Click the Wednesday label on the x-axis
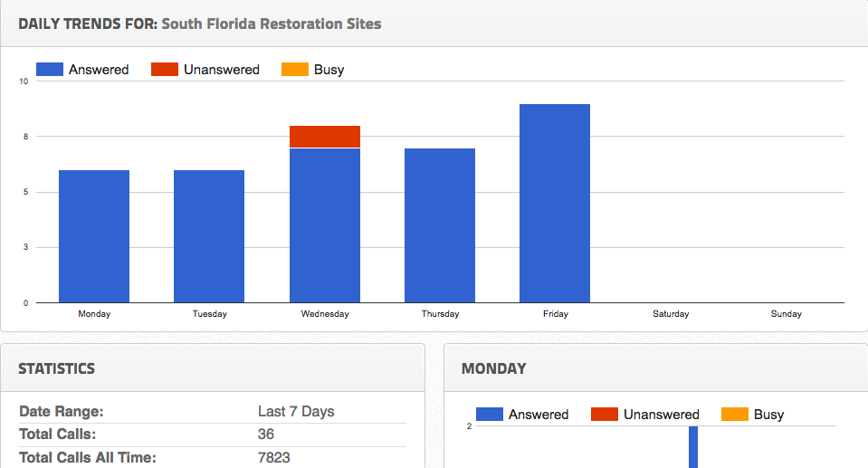The image size is (868, 468). pyautogui.click(x=325, y=314)
